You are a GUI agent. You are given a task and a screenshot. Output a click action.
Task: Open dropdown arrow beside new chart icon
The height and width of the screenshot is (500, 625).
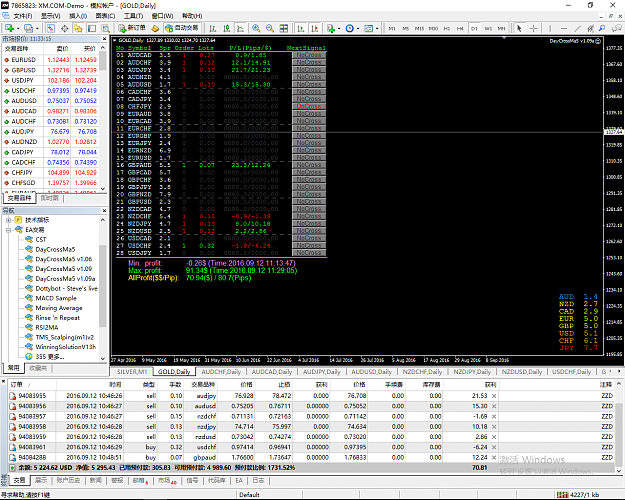[18, 29]
